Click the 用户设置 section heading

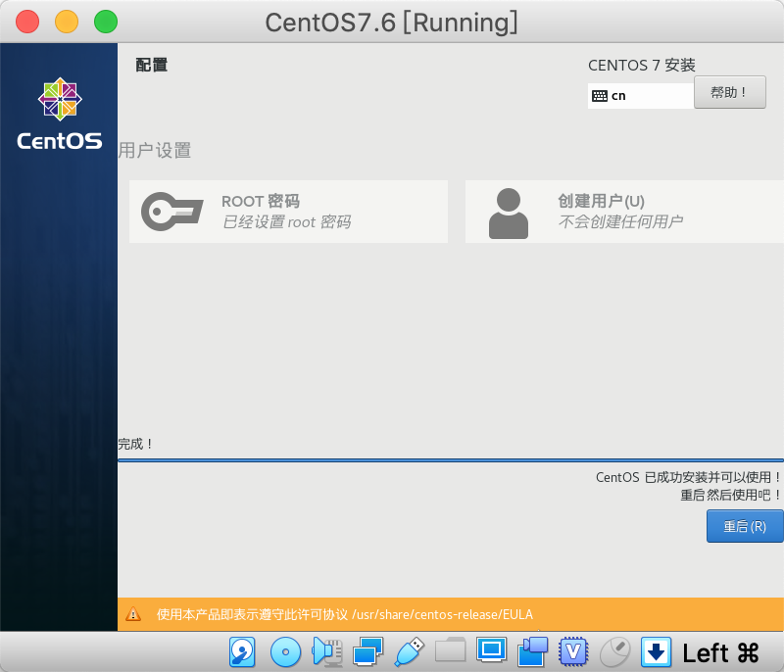pos(155,151)
